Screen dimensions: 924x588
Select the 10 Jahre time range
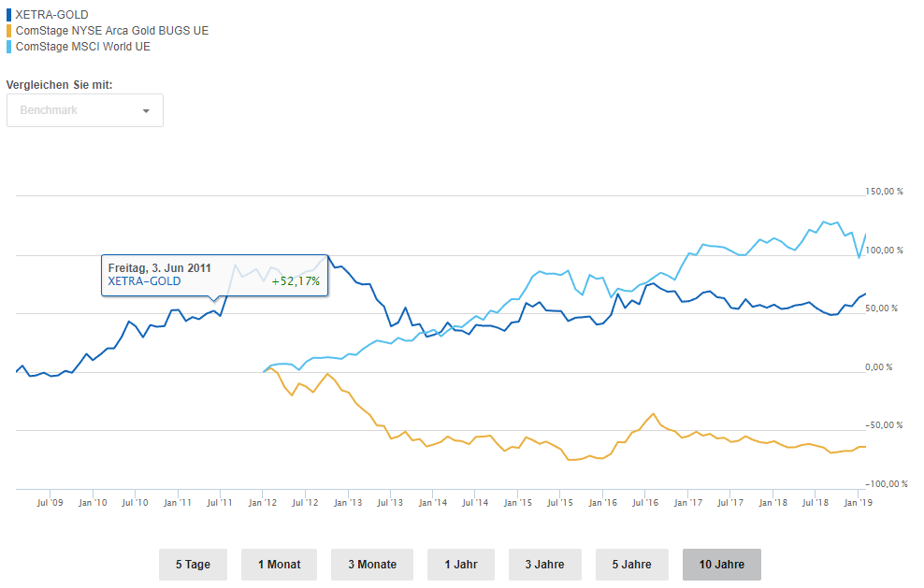click(722, 565)
